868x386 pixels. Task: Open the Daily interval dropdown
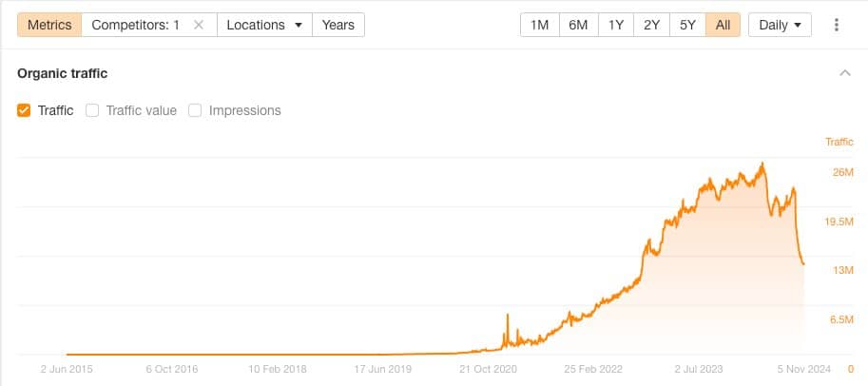(780, 25)
